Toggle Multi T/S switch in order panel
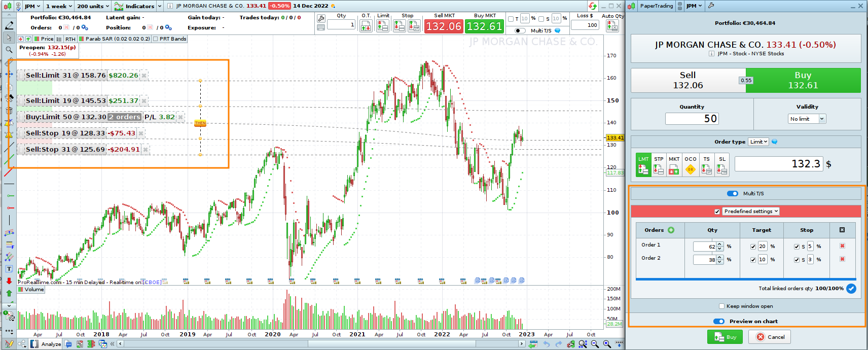The image size is (868, 350). (x=733, y=193)
